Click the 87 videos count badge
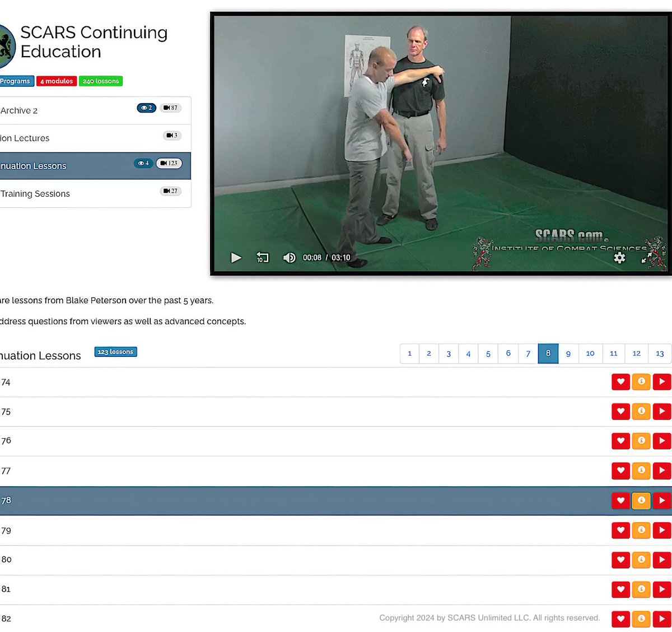 (171, 108)
